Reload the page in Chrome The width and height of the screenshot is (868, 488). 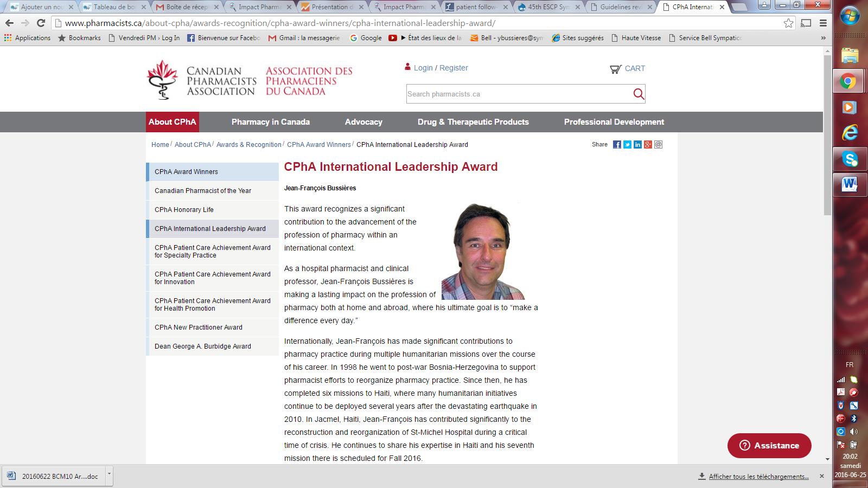[x=41, y=23]
